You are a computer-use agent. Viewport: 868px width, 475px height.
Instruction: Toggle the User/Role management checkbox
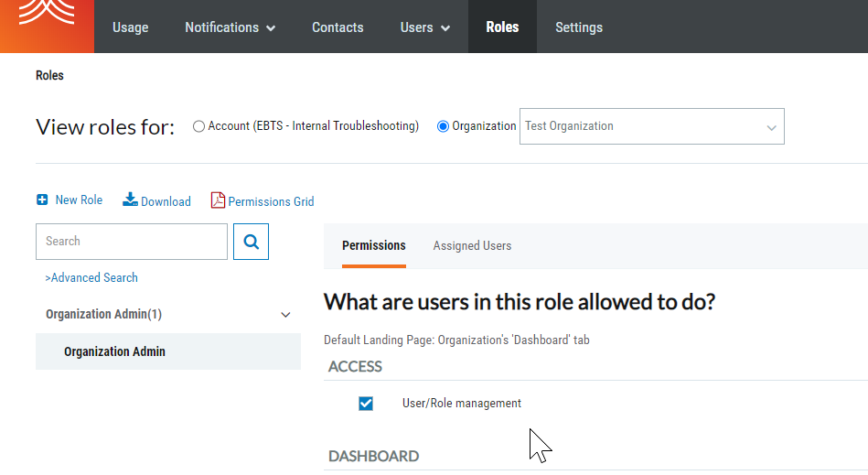(x=366, y=404)
